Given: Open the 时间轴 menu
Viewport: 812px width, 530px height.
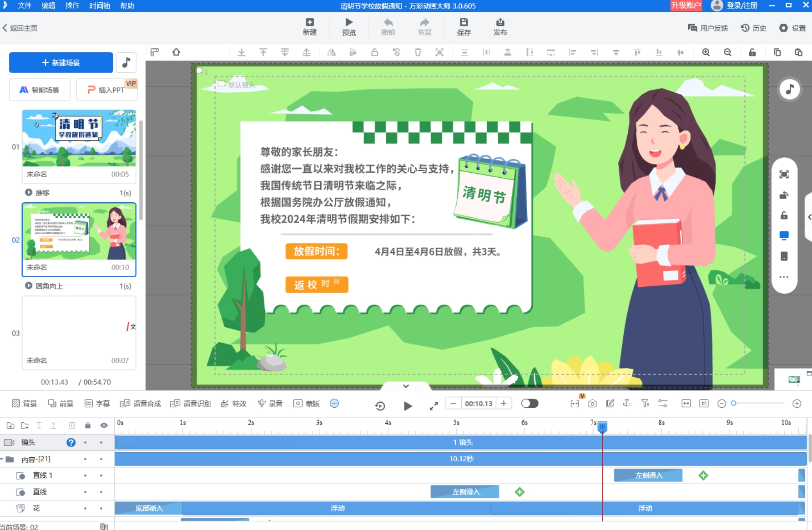Looking at the screenshot, I should point(100,5).
